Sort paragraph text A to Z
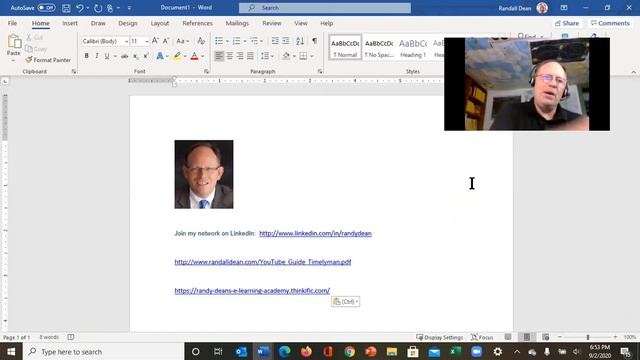The image size is (640, 360). click(300, 41)
